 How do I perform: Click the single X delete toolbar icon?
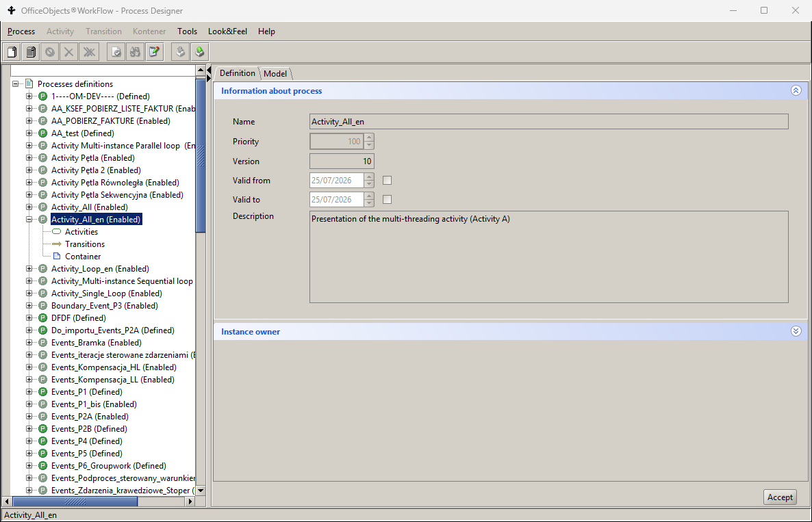69,52
